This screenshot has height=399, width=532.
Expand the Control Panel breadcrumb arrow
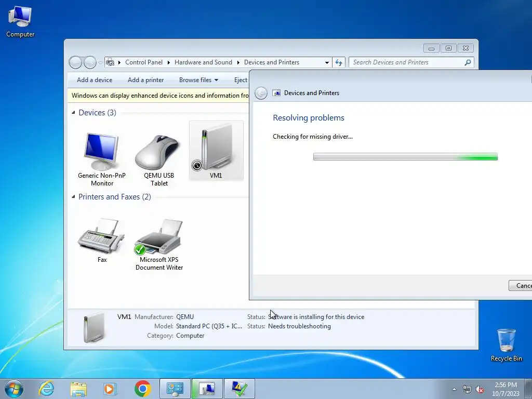[119, 62]
